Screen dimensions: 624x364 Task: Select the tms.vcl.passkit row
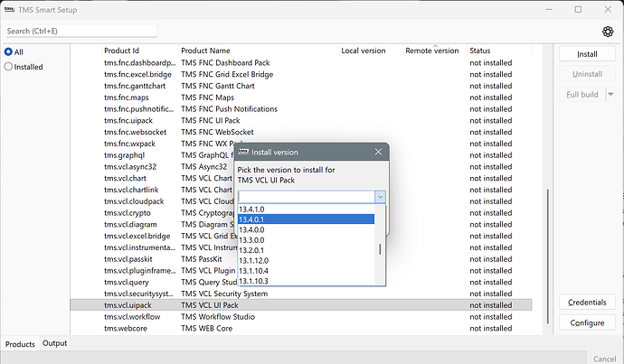coord(301,258)
